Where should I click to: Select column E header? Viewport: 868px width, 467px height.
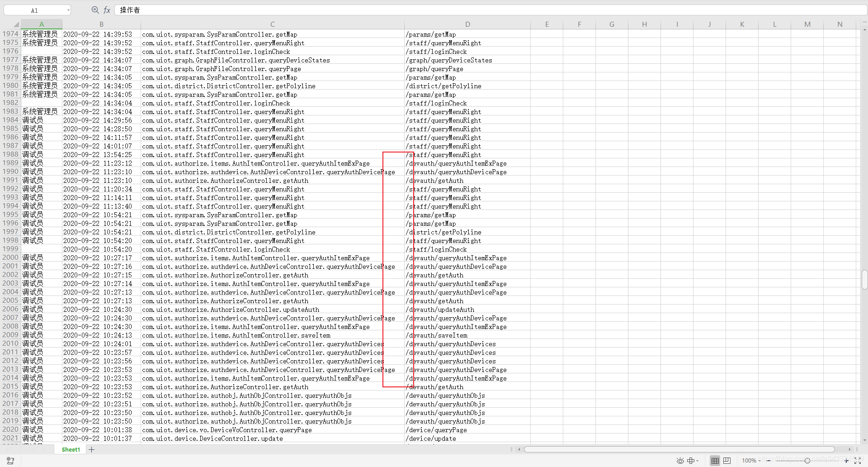[547, 24]
